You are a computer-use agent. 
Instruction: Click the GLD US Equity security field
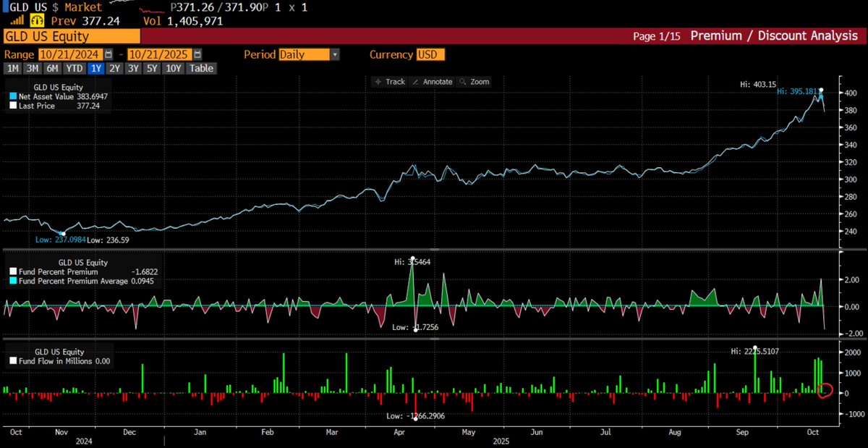tap(71, 36)
